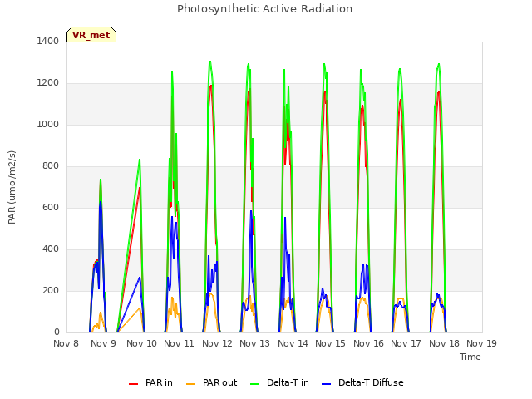Click the Nov 18 x-axis tick label
The image size is (532, 399).
pyautogui.click(x=444, y=343)
